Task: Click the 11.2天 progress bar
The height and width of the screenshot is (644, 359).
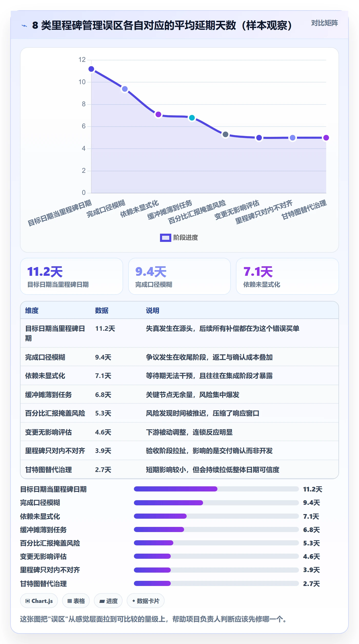Action: 216,489
